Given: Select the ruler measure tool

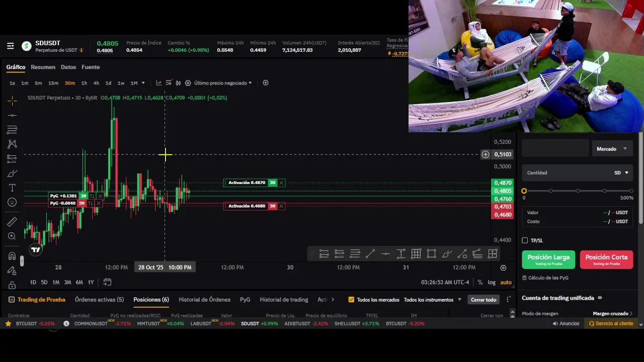Looking at the screenshot, I should [x=12, y=222].
